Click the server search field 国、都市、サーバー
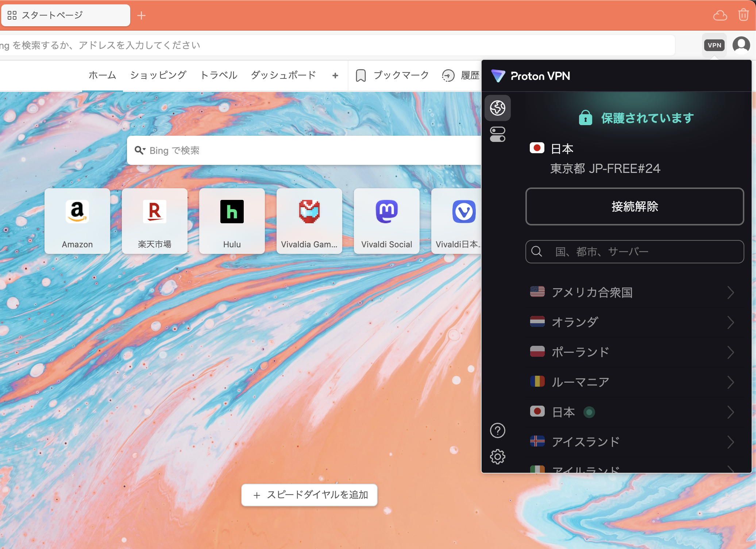 tap(634, 252)
